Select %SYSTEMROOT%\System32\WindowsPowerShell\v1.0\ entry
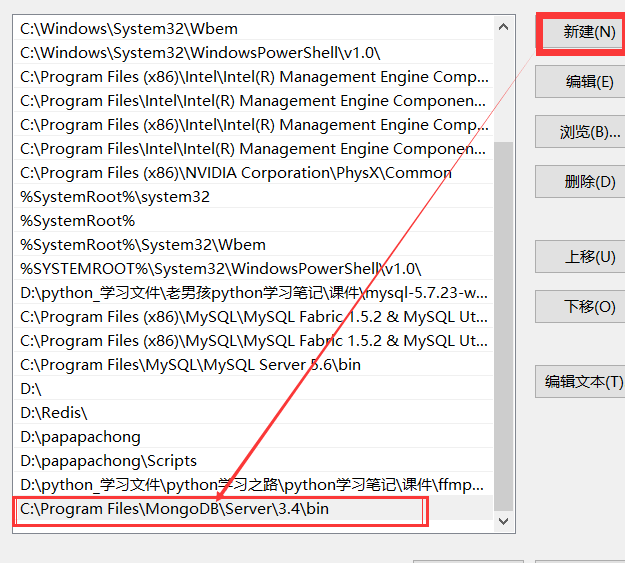This screenshot has width=625, height=563. (x=254, y=269)
